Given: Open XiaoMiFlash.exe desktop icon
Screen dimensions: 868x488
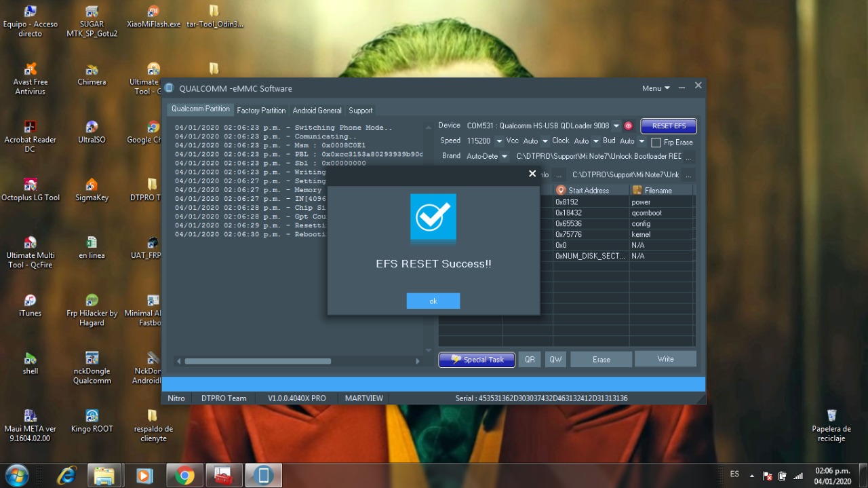Looking at the screenshot, I should pos(153,18).
